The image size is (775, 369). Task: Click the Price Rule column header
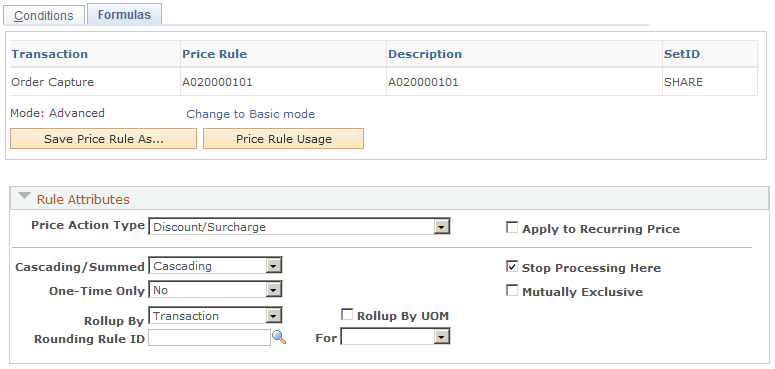tap(215, 54)
